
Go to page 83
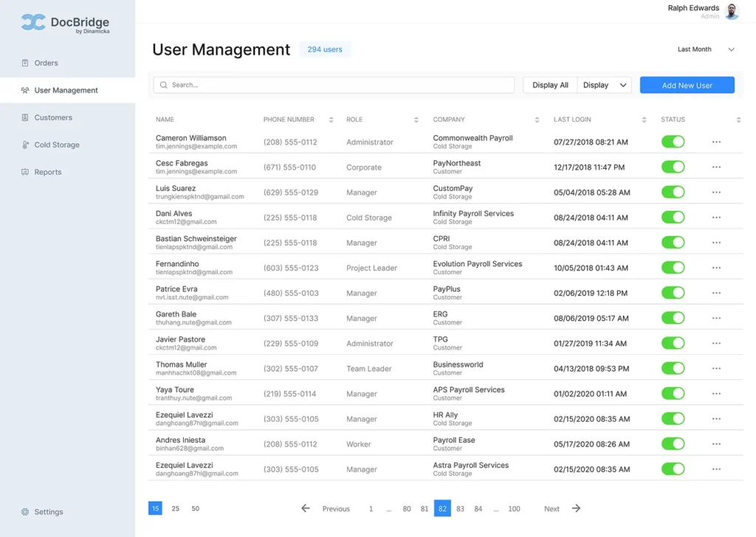460,508
